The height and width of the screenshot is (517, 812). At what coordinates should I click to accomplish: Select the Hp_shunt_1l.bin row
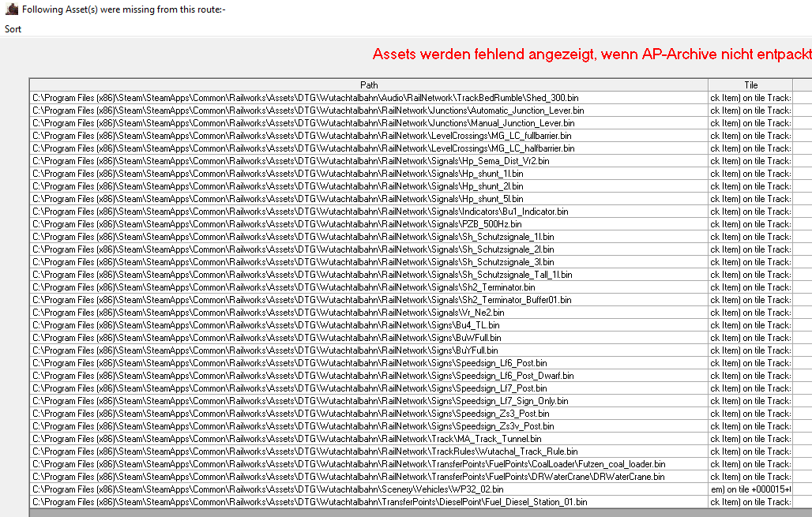369,174
